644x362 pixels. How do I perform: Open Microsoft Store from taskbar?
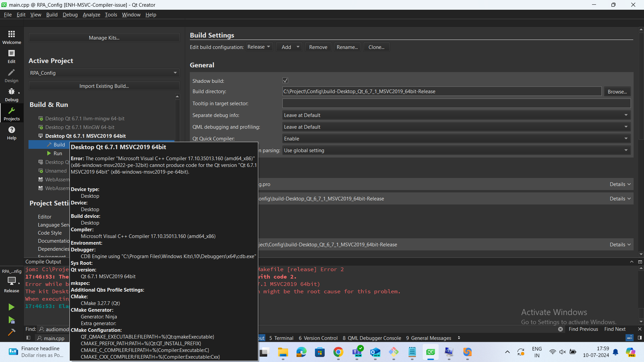point(320,352)
